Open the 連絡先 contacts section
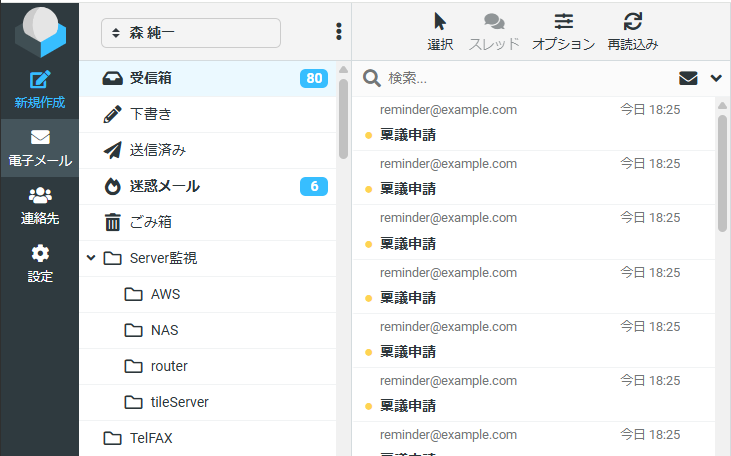This screenshot has width=731, height=456. click(x=40, y=206)
